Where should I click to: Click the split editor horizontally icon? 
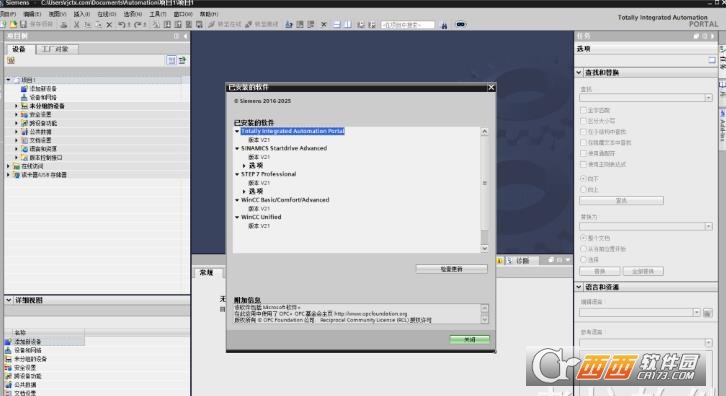pos(337,24)
